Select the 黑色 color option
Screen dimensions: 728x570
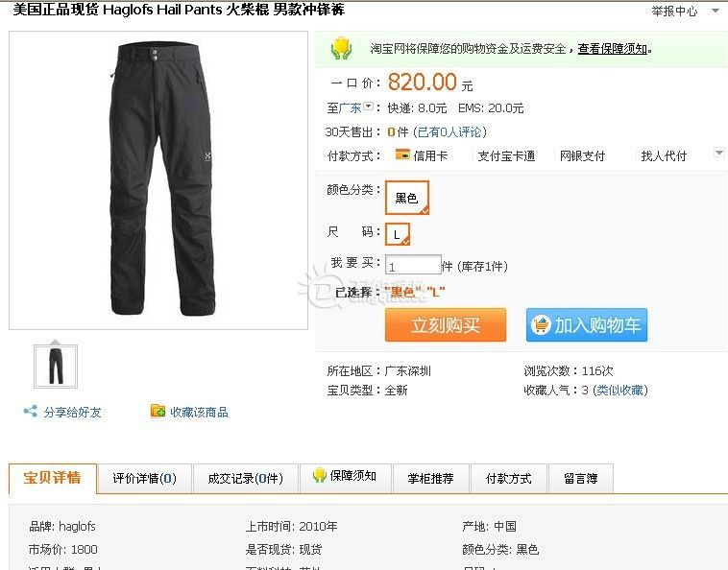(407, 198)
